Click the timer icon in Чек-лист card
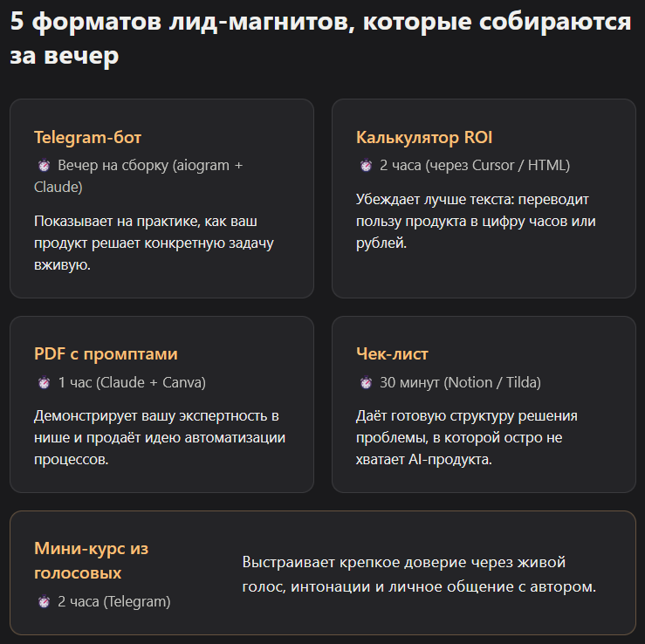 pos(366,383)
